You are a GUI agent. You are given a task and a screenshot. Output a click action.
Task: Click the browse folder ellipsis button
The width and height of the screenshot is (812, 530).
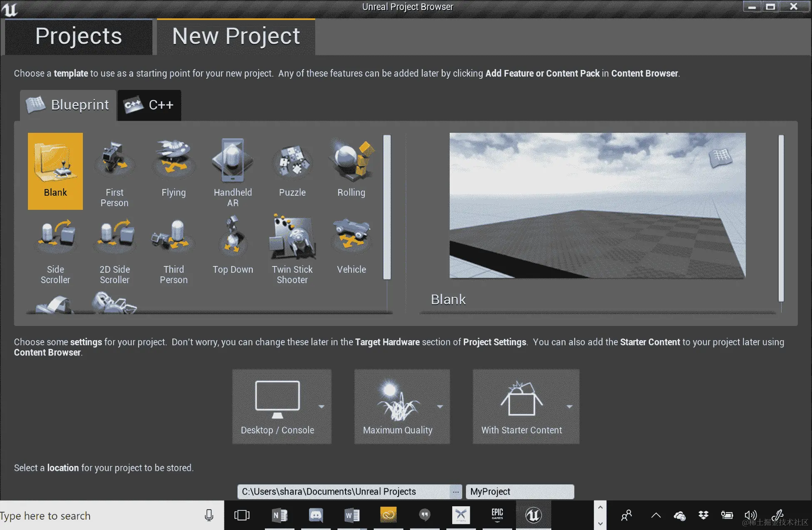point(456,492)
